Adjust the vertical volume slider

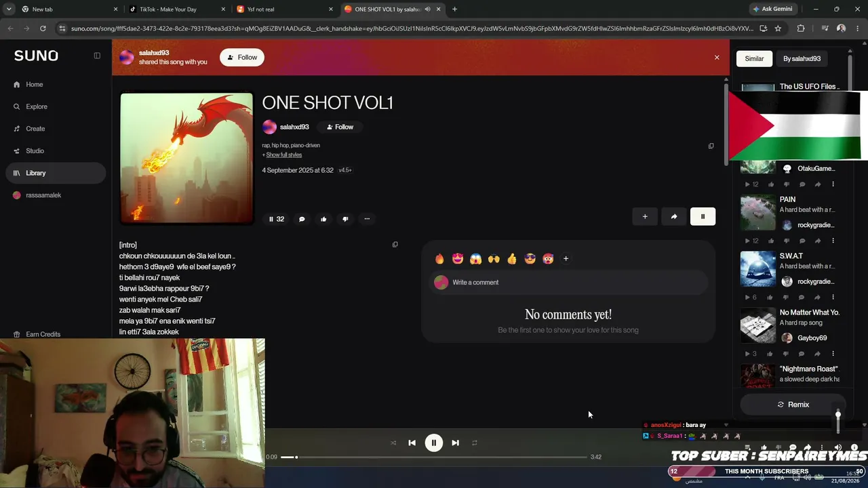point(838,422)
